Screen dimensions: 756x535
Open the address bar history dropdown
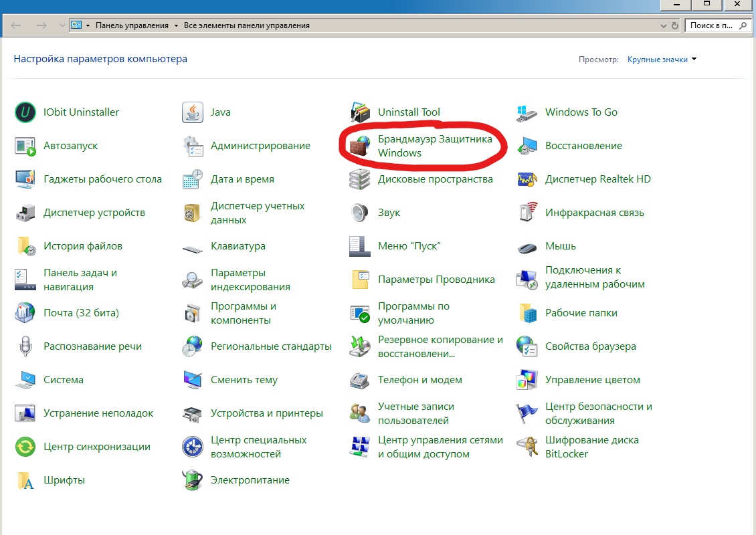[x=664, y=25]
